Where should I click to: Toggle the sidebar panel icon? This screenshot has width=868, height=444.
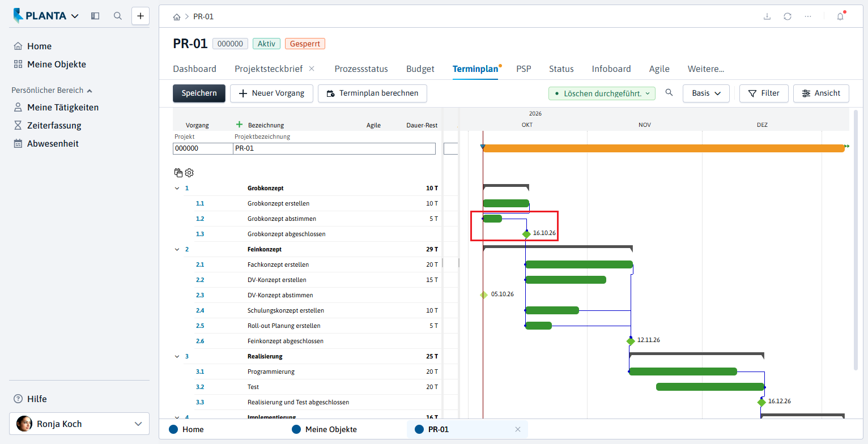click(x=95, y=16)
